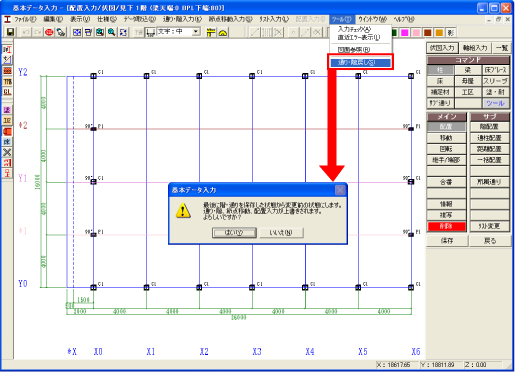Click the dimension ruler icon left of the text size box

pyautogui.click(x=151, y=32)
